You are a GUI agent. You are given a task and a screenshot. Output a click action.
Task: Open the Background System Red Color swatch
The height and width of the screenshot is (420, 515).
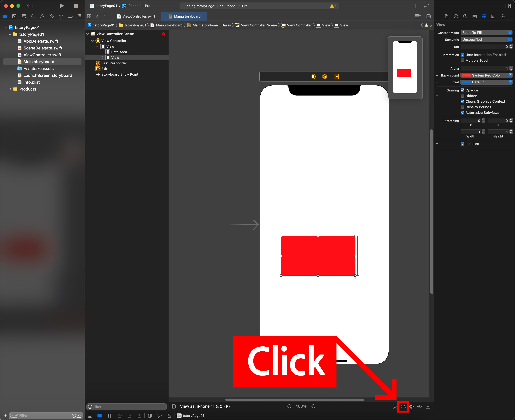point(466,75)
